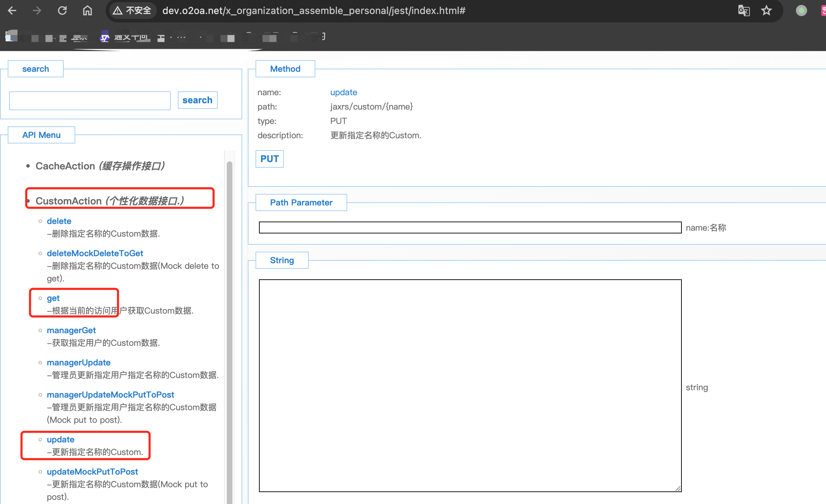Click the search button
The image size is (826, 504).
[x=197, y=100]
